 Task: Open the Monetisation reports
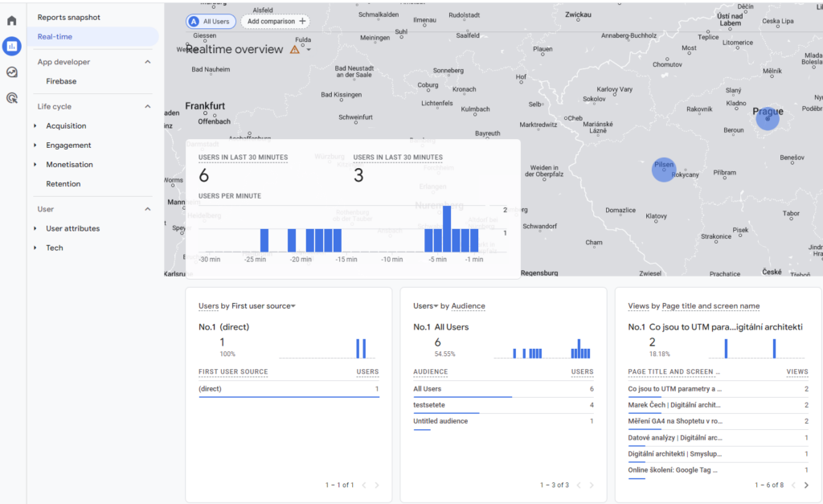coord(69,164)
